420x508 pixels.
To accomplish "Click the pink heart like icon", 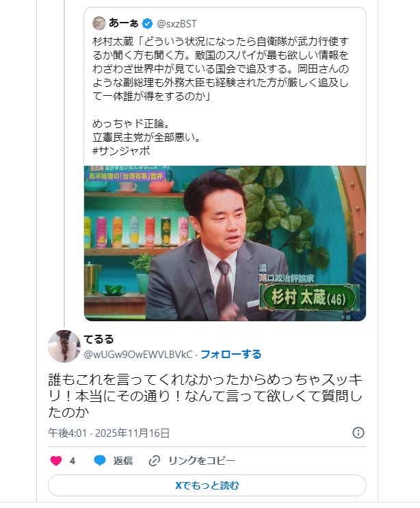I will [56, 460].
